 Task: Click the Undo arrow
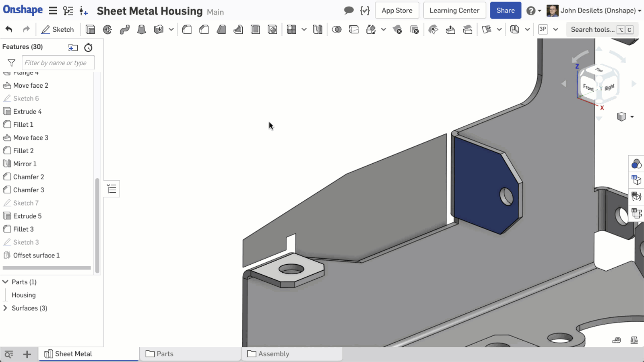click(9, 29)
